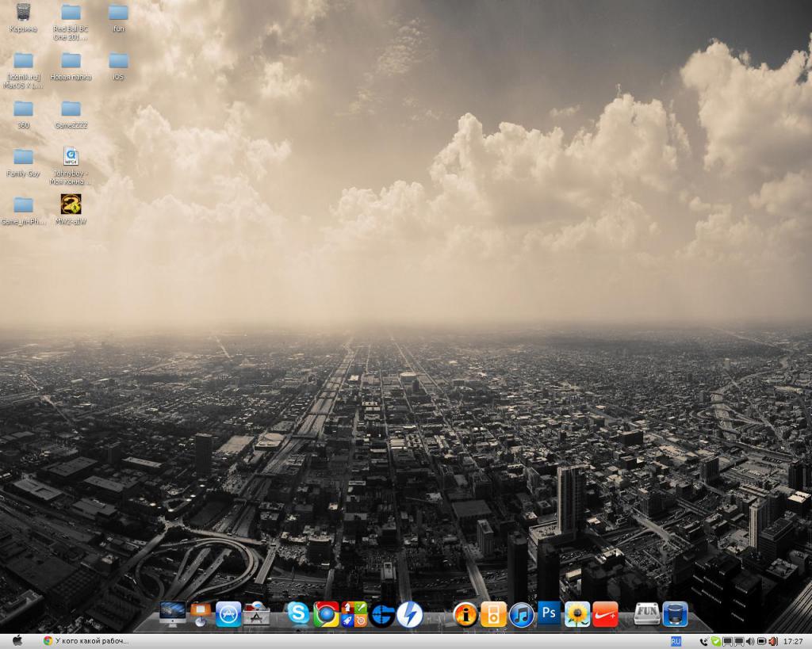Click the blue lightning bolt dock icon
The image size is (812, 649).
(410, 614)
